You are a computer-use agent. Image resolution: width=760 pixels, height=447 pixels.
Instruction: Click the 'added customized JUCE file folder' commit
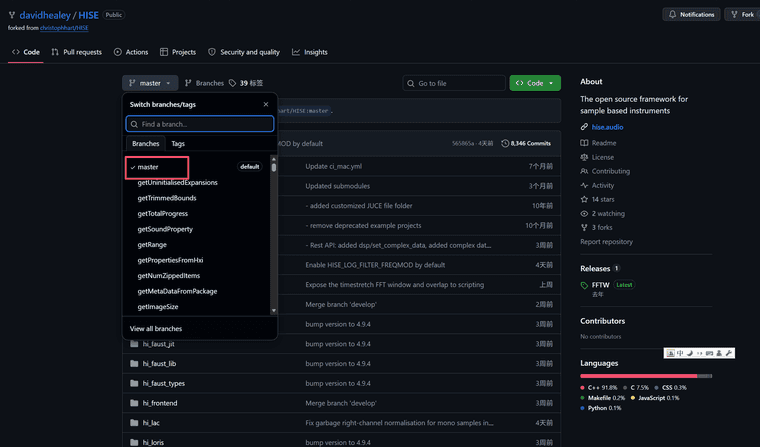[x=359, y=206]
